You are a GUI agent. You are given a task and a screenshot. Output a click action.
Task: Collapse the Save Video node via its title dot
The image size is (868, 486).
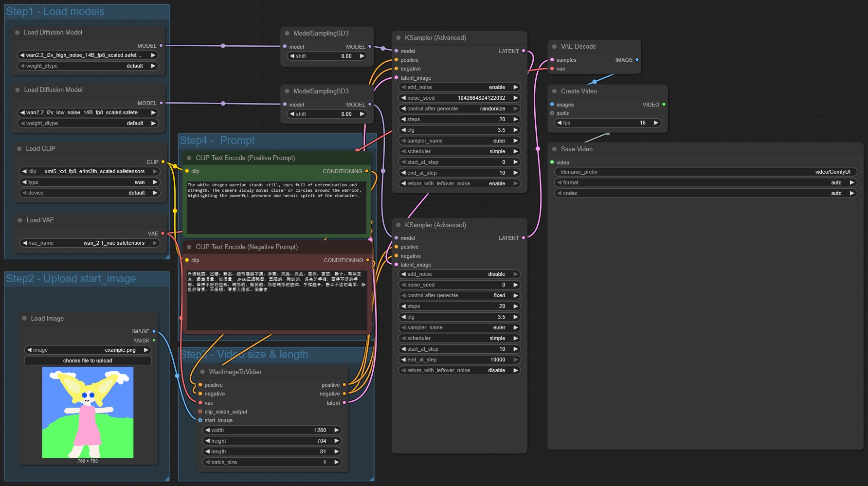554,149
